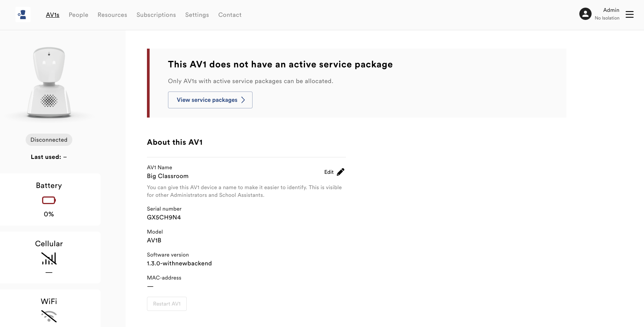Open the Settings tab

coord(197,15)
